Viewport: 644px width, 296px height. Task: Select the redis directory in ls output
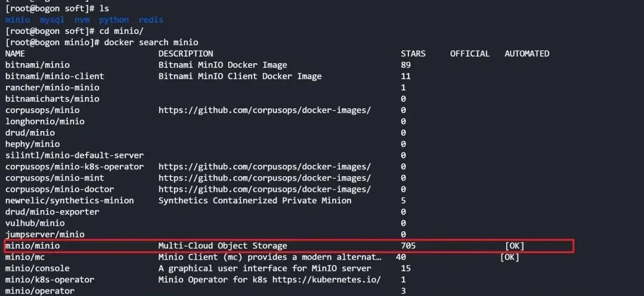[151, 20]
